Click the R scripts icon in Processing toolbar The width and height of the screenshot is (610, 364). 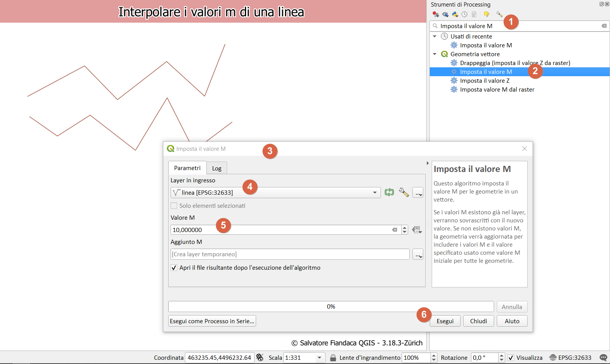[446, 14]
